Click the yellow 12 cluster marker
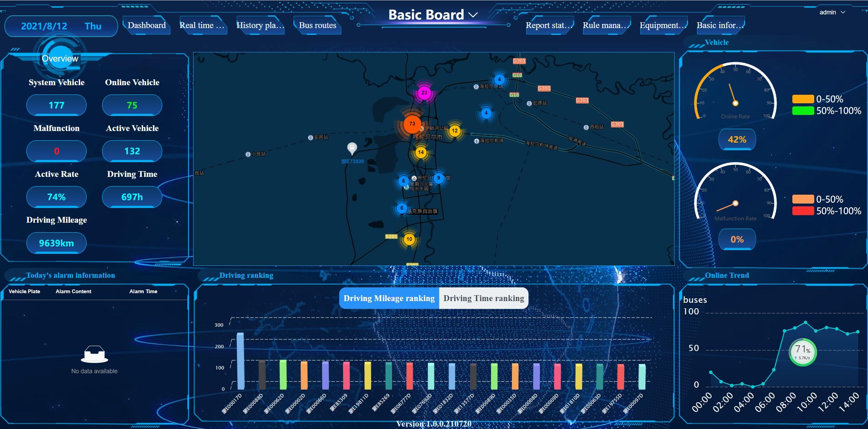The image size is (868, 429). (x=455, y=130)
